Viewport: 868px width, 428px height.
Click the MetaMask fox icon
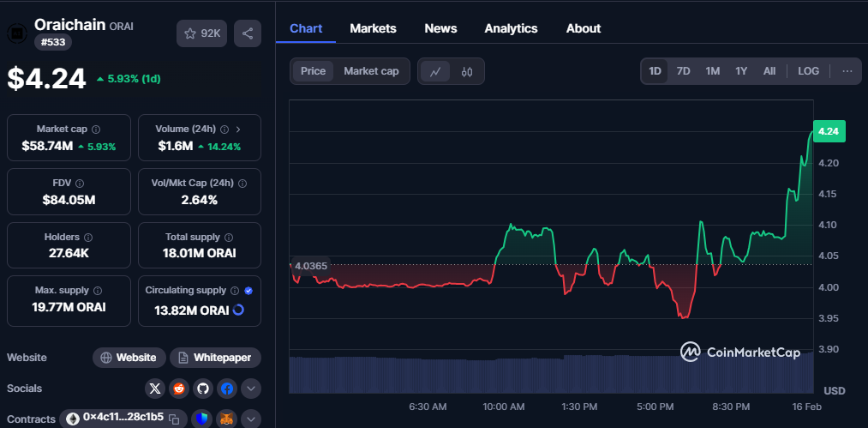coord(227,419)
